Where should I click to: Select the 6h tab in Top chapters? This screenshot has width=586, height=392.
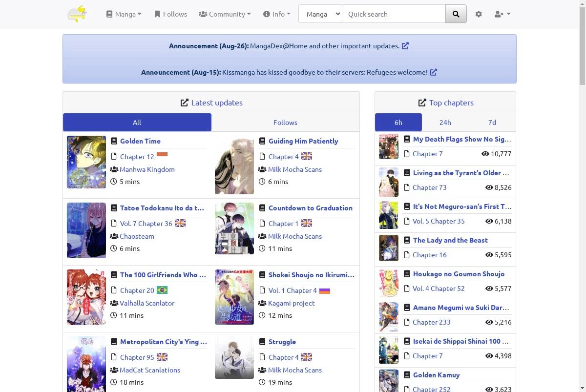(x=398, y=123)
